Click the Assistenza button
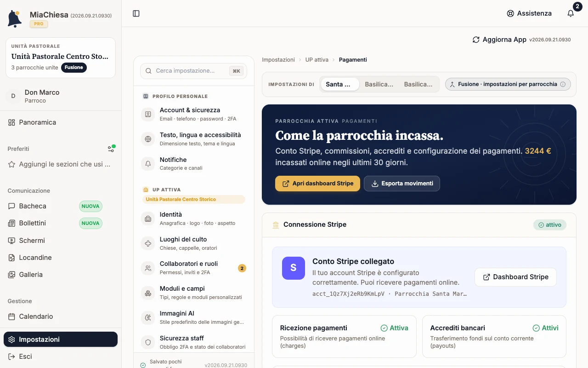588x368 pixels. pos(529,13)
